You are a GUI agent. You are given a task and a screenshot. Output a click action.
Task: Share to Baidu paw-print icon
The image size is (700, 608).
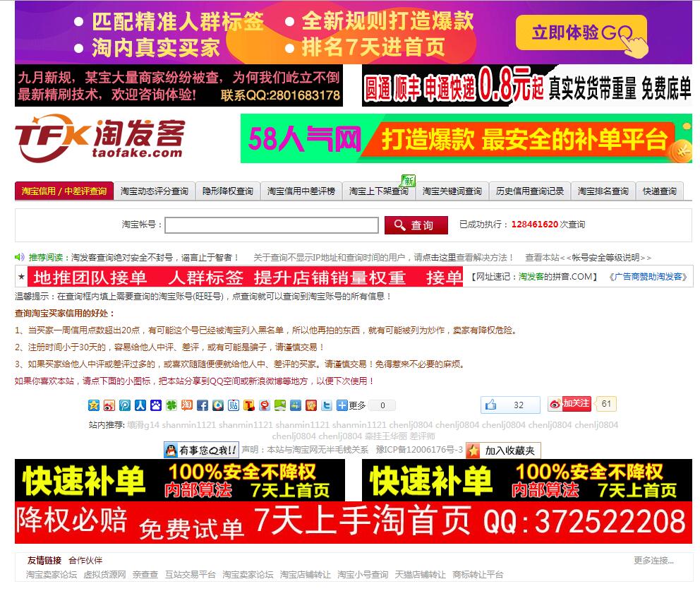(156, 405)
